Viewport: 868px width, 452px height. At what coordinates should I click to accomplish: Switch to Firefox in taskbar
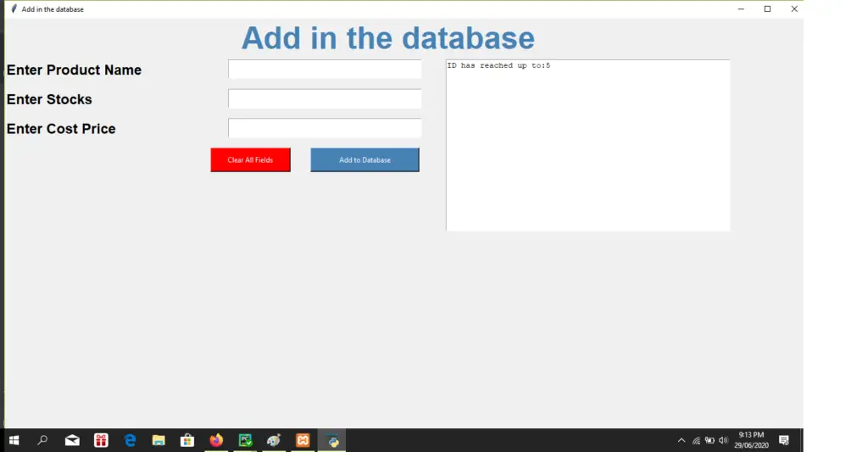[216, 440]
